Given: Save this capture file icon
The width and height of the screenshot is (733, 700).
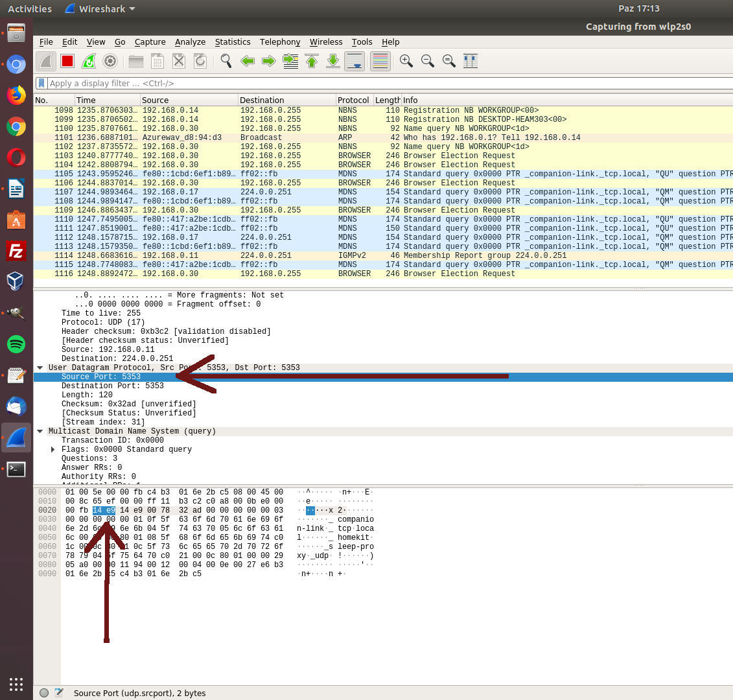Looking at the screenshot, I should pyautogui.click(x=157, y=62).
